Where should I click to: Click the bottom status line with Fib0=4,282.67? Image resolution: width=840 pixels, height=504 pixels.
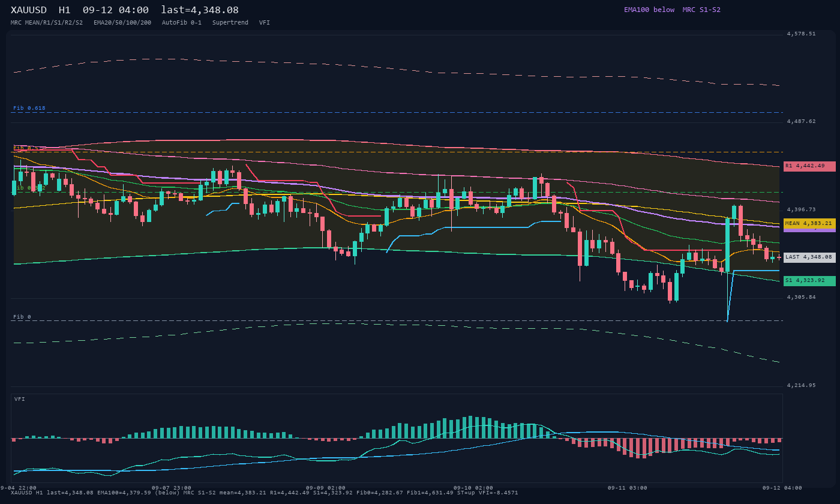[x=265, y=493]
